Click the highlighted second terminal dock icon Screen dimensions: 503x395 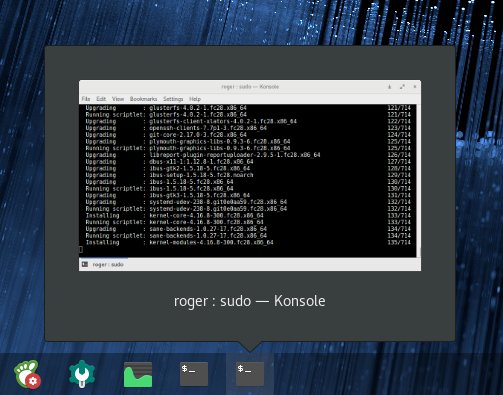point(250,374)
